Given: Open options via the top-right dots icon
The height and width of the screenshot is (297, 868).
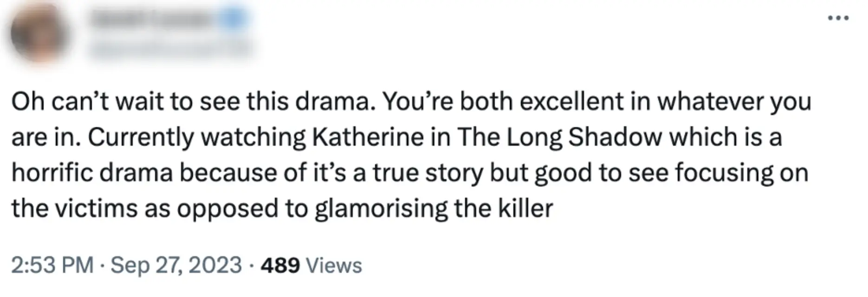Looking at the screenshot, I should tap(839, 18).
